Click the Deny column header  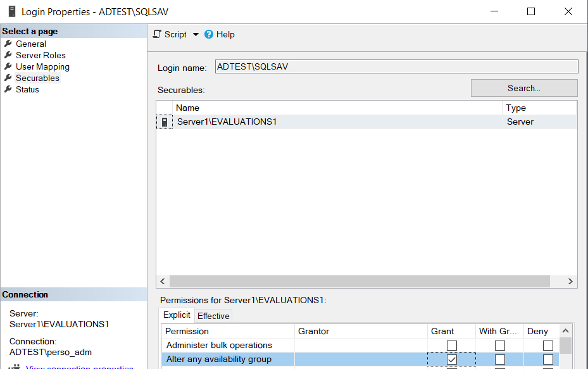541,331
